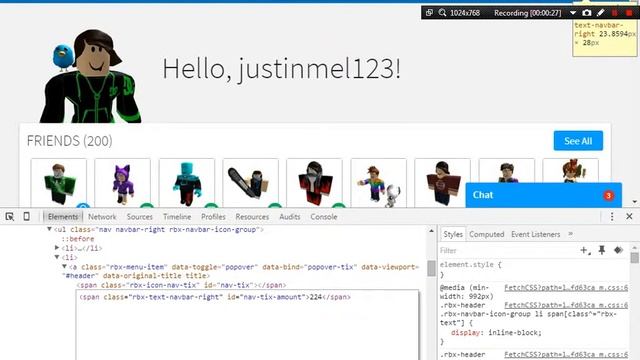This screenshot has width=640, height=360.
Task: Open the rainbow shirt friend avatar
Action: (x=378, y=183)
